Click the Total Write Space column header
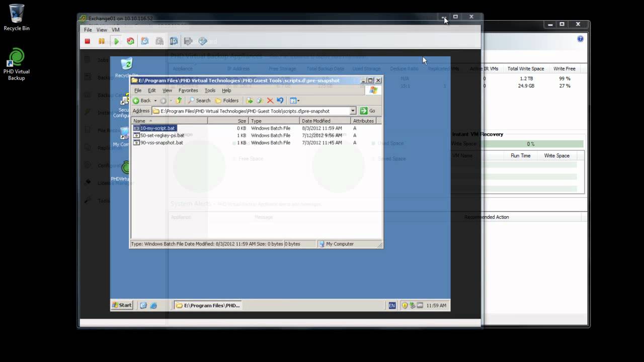The width and height of the screenshot is (644, 362). [x=526, y=68]
